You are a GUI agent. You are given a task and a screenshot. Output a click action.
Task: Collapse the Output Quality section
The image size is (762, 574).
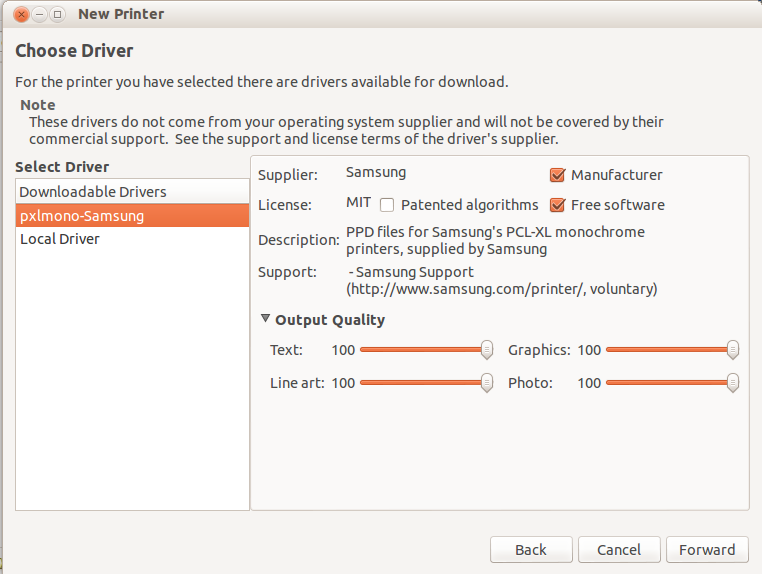[x=265, y=319]
